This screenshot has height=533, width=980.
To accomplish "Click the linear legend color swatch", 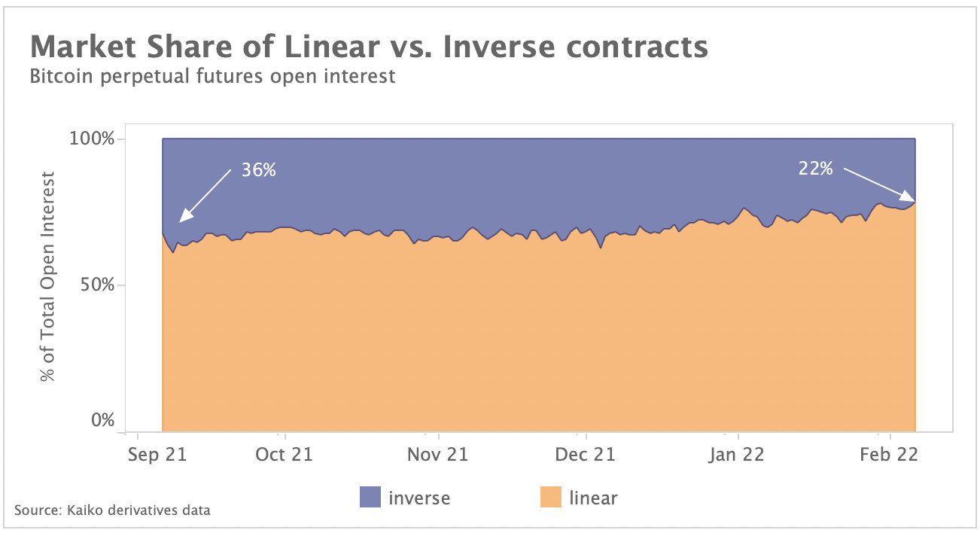I will click(x=551, y=497).
